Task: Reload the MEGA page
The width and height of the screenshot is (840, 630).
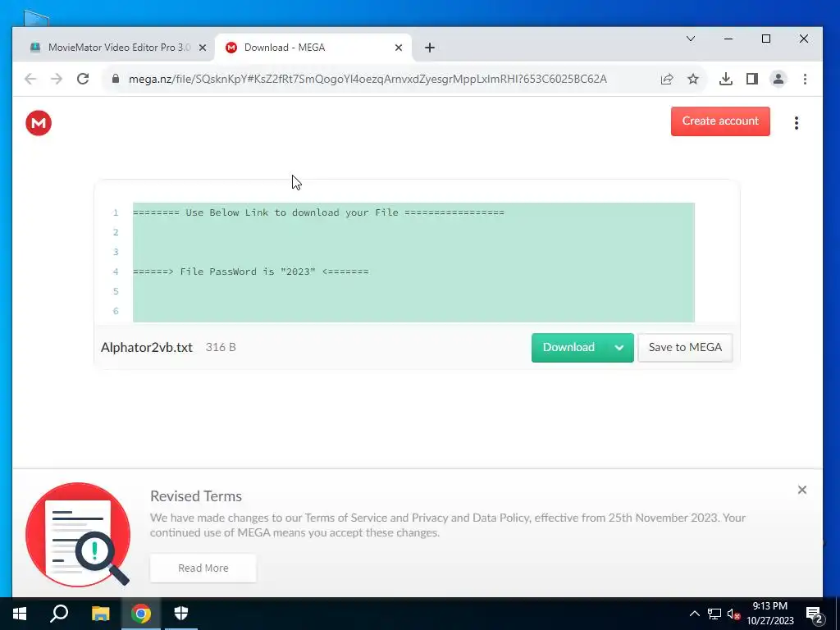Action: 83,80
